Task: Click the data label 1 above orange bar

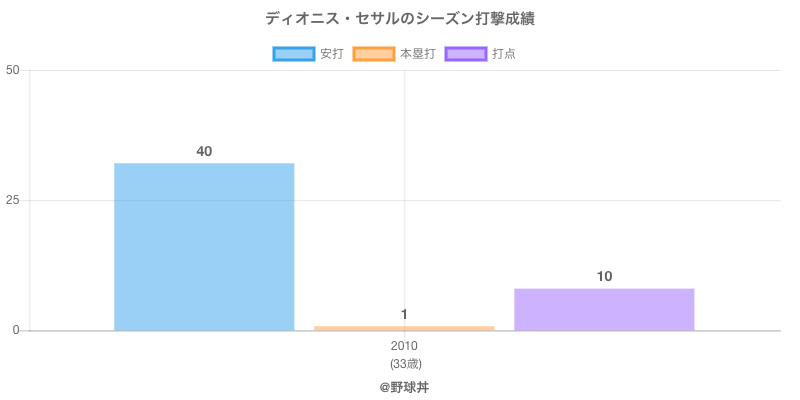Action: [404, 314]
